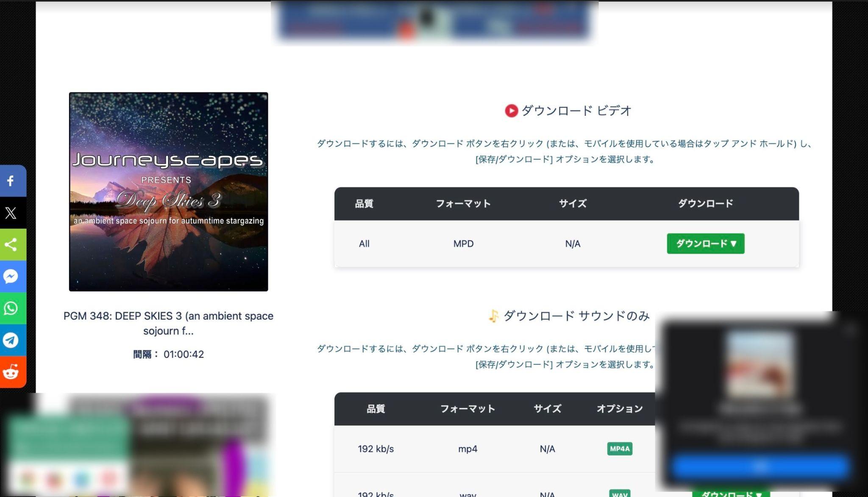Click the music note icon beside ダウンロード サウンドのみ

493,316
